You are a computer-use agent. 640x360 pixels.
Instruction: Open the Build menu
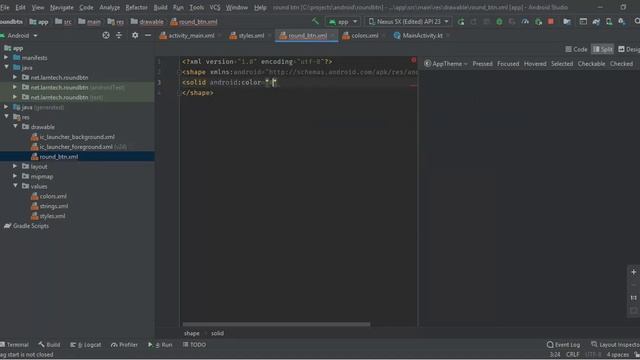[160, 7]
